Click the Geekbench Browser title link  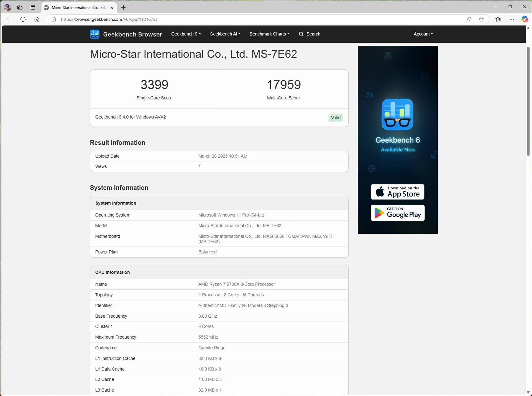(x=132, y=34)
